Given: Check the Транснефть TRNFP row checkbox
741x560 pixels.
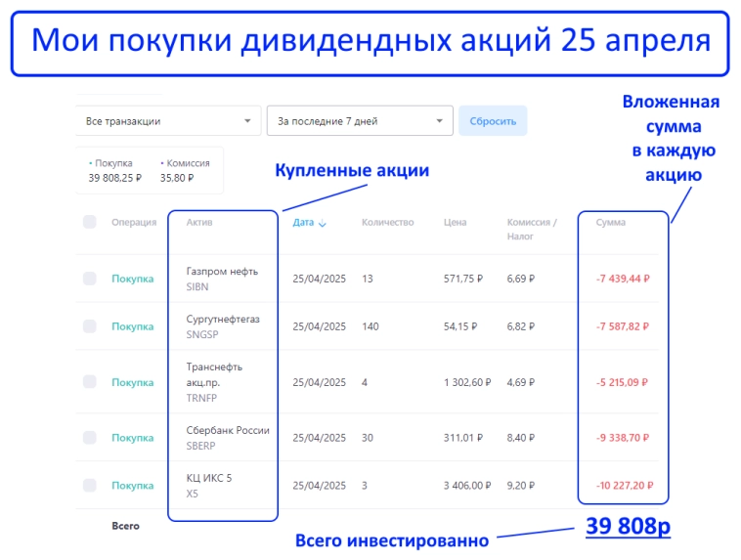Looking at the screenshot, I should pos(90,382).
